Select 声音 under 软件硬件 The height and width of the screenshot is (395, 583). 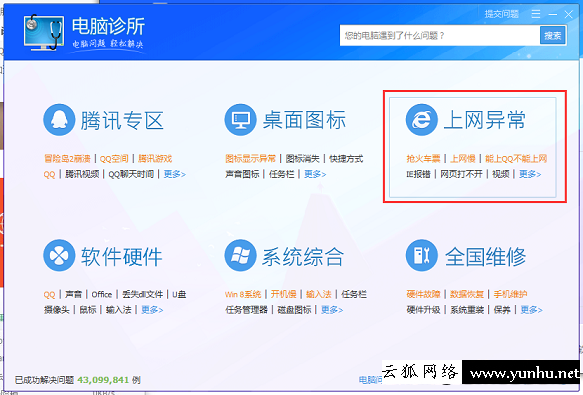pyautogui.click(x=74, y=294)
